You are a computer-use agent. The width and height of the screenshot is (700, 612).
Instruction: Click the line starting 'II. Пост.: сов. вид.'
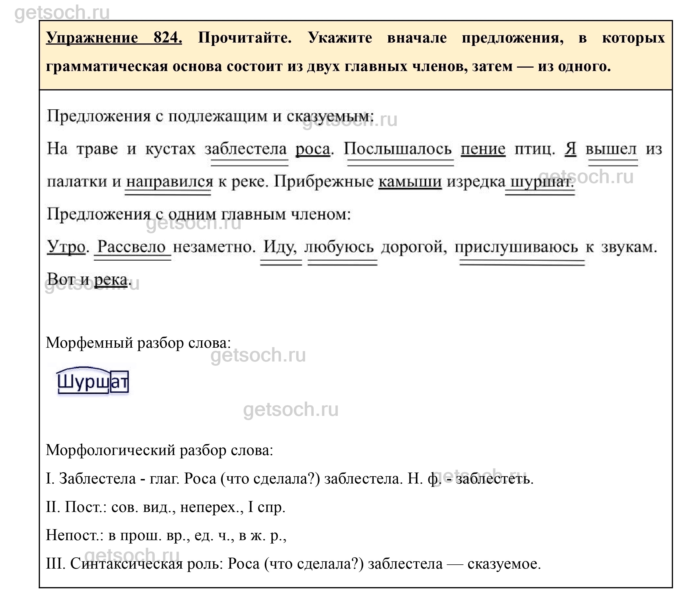pos(165,507)
